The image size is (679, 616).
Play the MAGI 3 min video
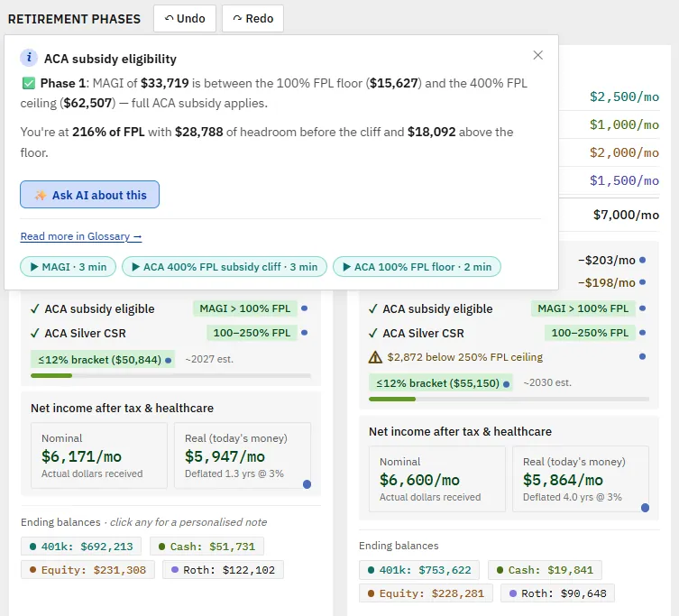68,267
